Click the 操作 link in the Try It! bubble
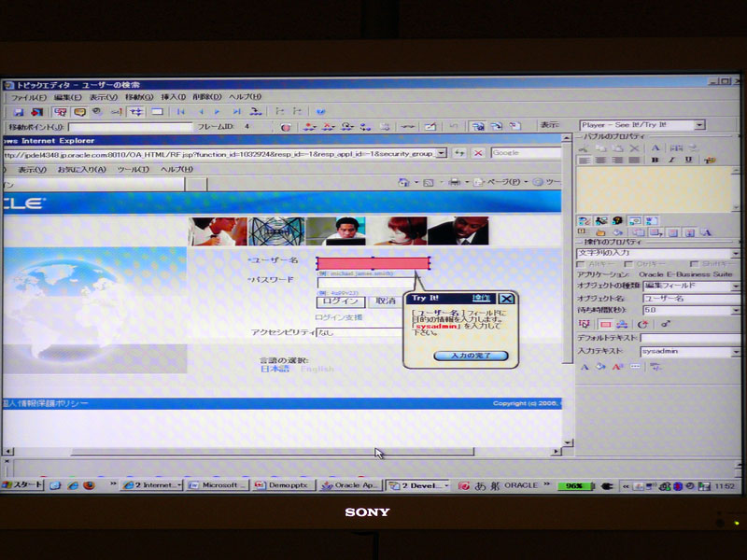 click(481, 298)
